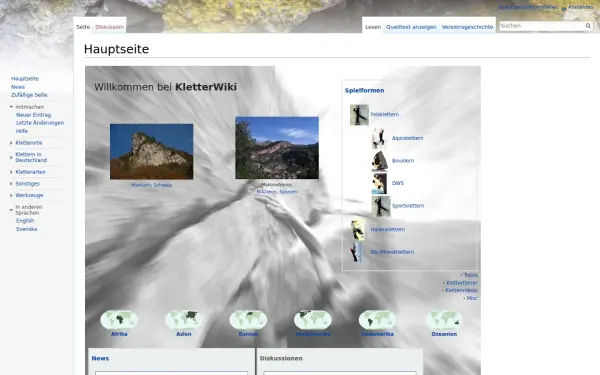Click the News section heading link
600x375 pixels.
tap(100, 358)
